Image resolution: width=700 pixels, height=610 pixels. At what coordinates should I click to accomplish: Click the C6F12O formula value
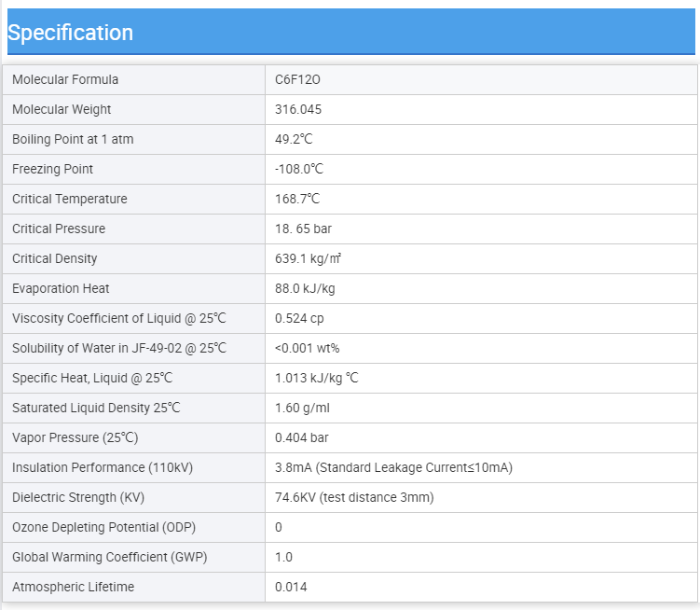tap(297, 79)
